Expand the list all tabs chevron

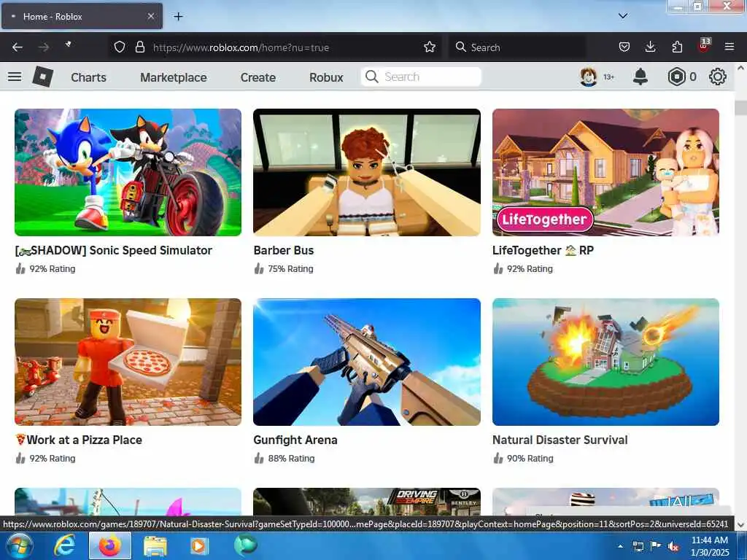coord(623,16)
